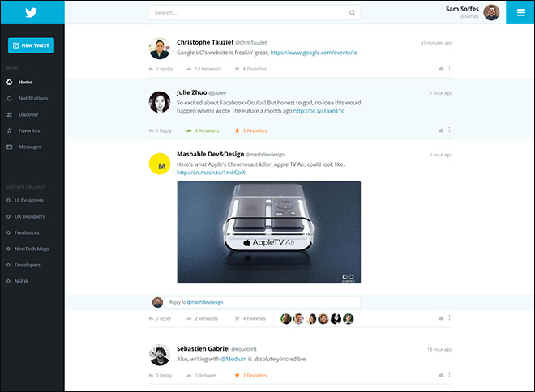Click the retweet icon on Sebastien Gabriel's tweet
Screen dimensions: 535x392
[x=189, y=376]
